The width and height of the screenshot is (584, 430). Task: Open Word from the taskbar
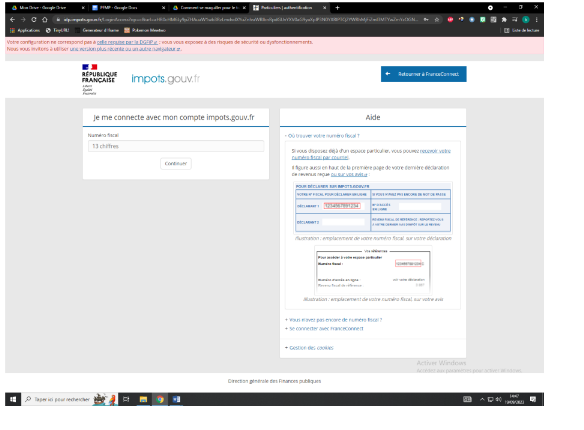tap(177, 399)
